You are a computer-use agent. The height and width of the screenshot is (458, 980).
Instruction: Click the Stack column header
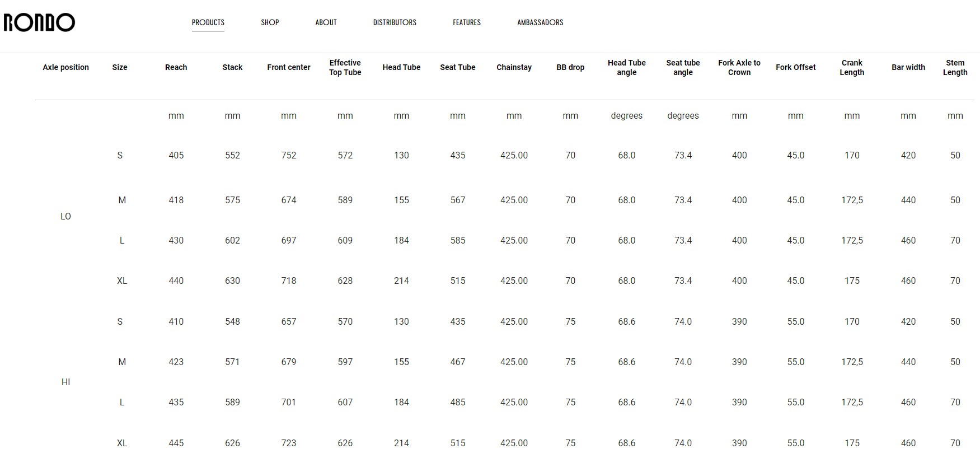232,67
